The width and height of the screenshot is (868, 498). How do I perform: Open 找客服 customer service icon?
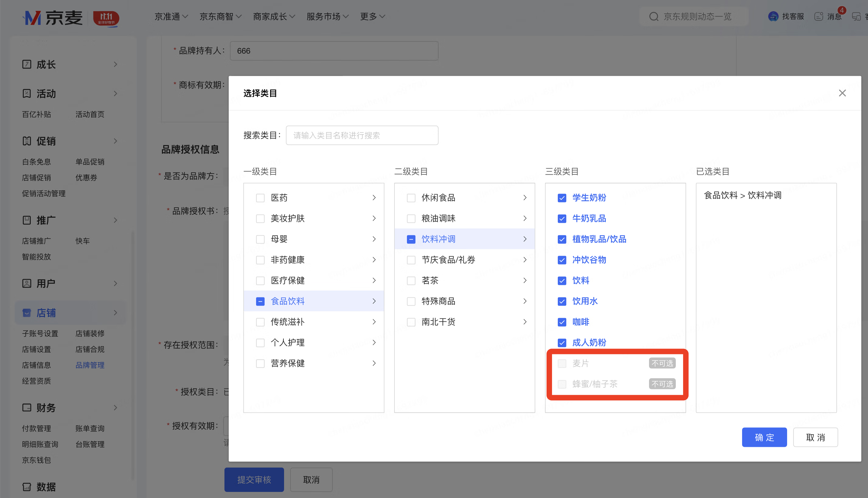(x=773, y=16)
